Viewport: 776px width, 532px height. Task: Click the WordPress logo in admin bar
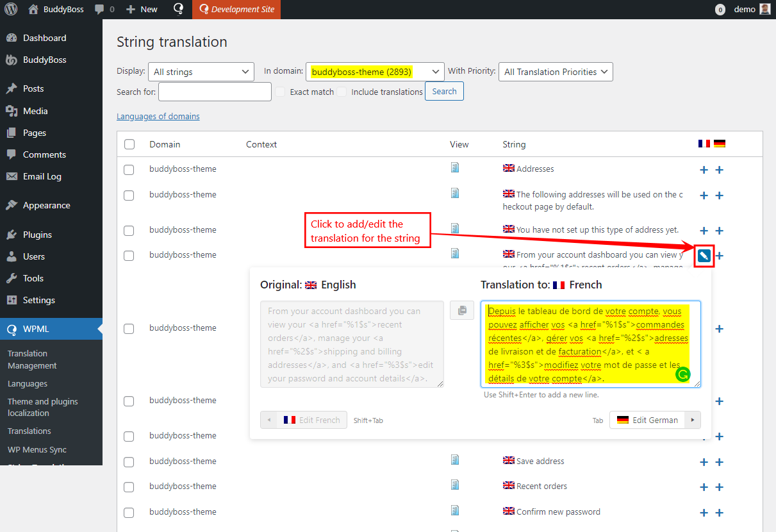(14, 9)
